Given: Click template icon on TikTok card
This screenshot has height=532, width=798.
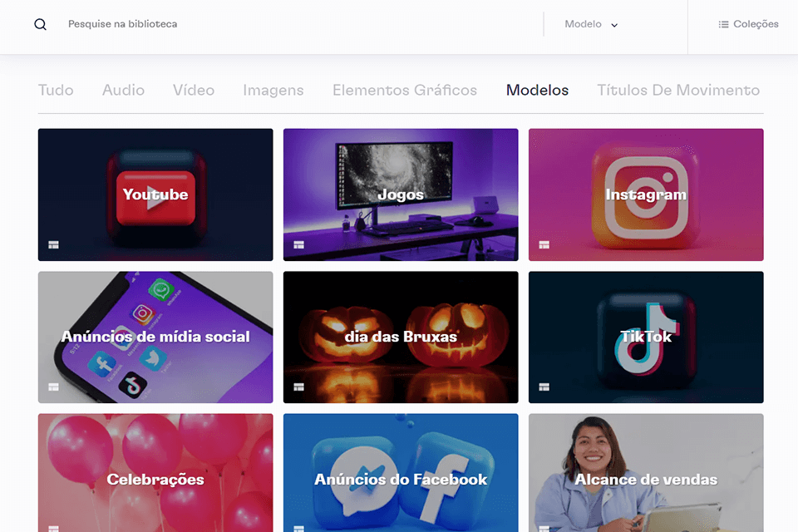Looking at the screenshot, I should pyautogui.click(x=544, y=387).
